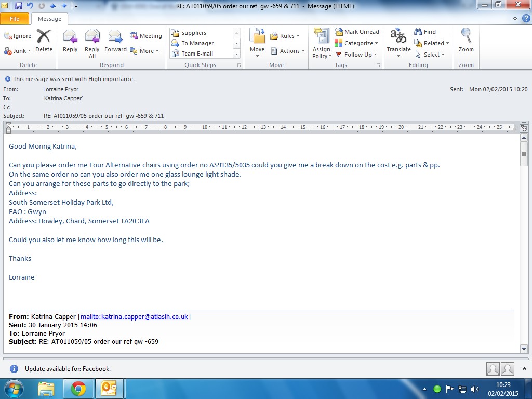Screen dimensions: 532x399
Task: Open Outlook Help question mark icon
Action: tap(526, 18)
